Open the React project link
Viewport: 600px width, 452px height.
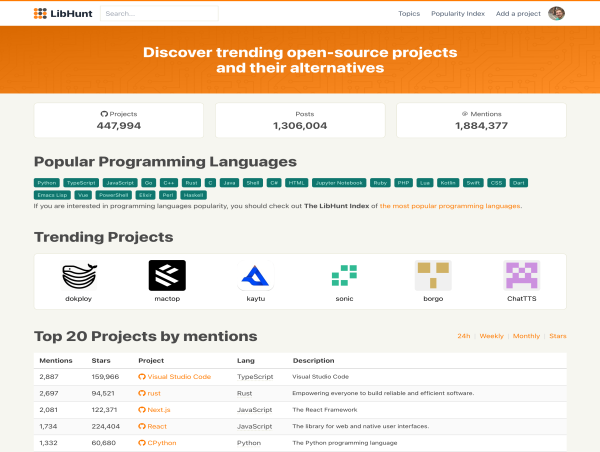(157, 426)
